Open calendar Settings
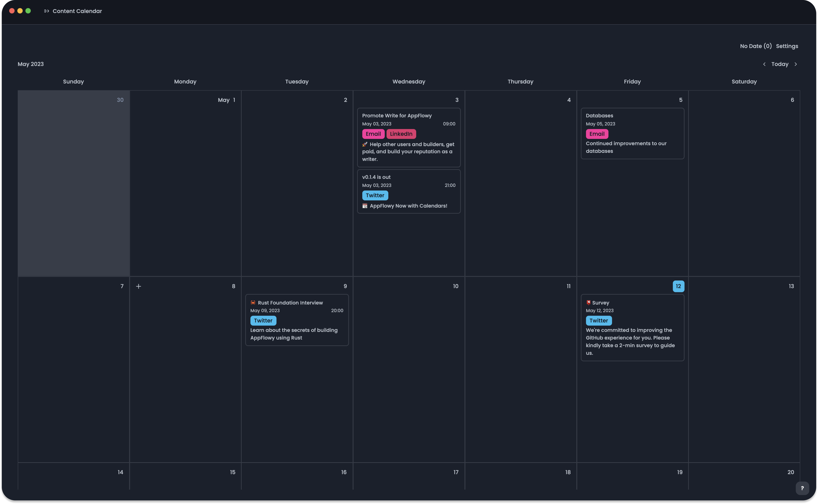Screen dimensions: 818x504 [x=787, y=46]
